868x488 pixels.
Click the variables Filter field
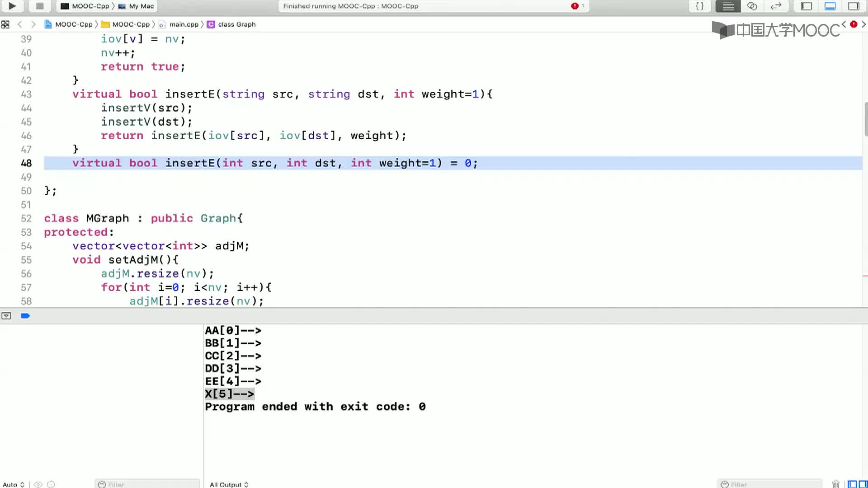[x=147, y=484]
